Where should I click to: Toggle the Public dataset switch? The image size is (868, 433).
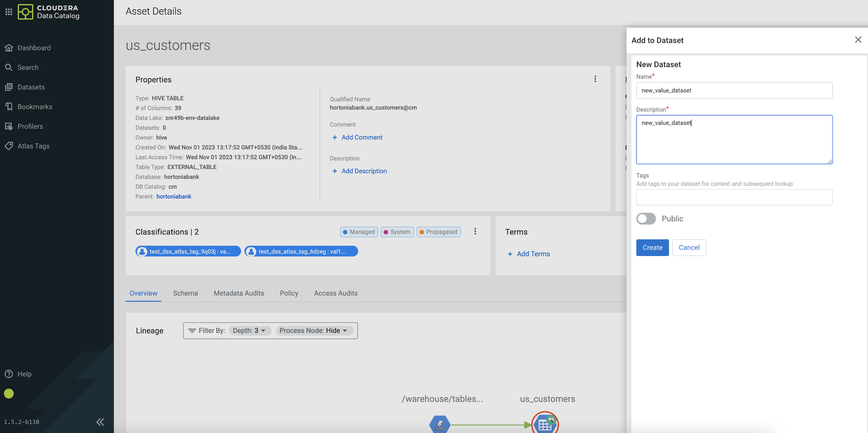[x=646, y=219]
